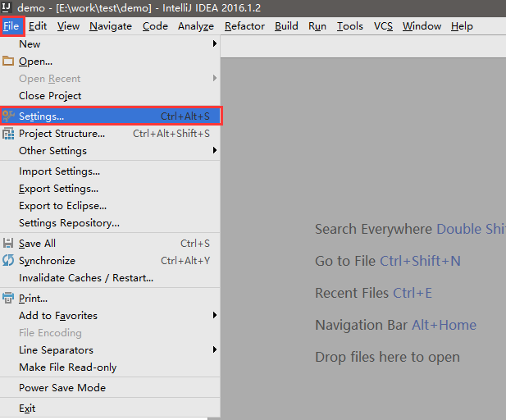Open the VCS menu in menu bar
Viewport: 506px width, 420px height.
pos(383,26)
